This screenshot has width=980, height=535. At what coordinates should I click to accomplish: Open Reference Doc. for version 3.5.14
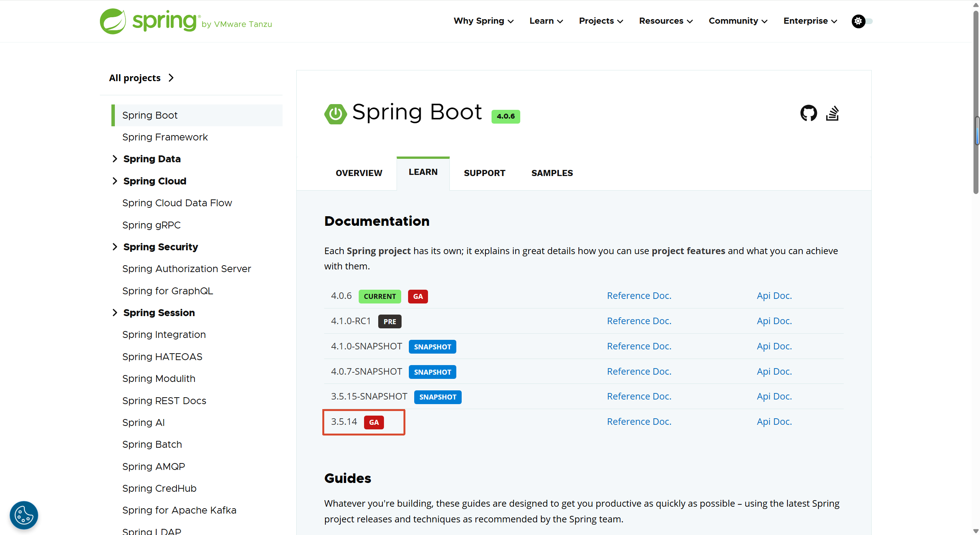639,422
